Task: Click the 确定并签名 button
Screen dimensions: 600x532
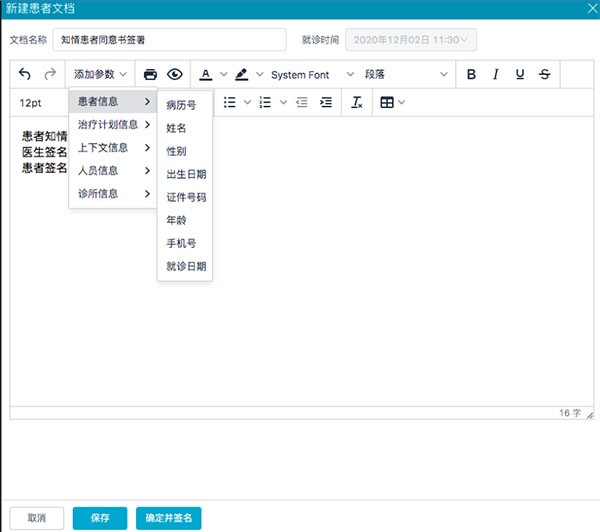Action: pos(169,518)
